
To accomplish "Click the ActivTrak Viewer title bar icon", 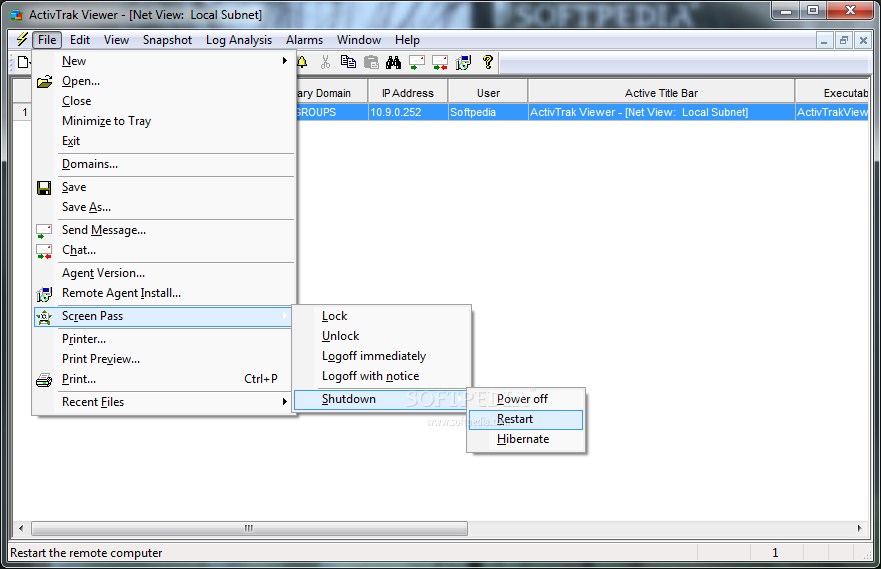I will 16,15.
